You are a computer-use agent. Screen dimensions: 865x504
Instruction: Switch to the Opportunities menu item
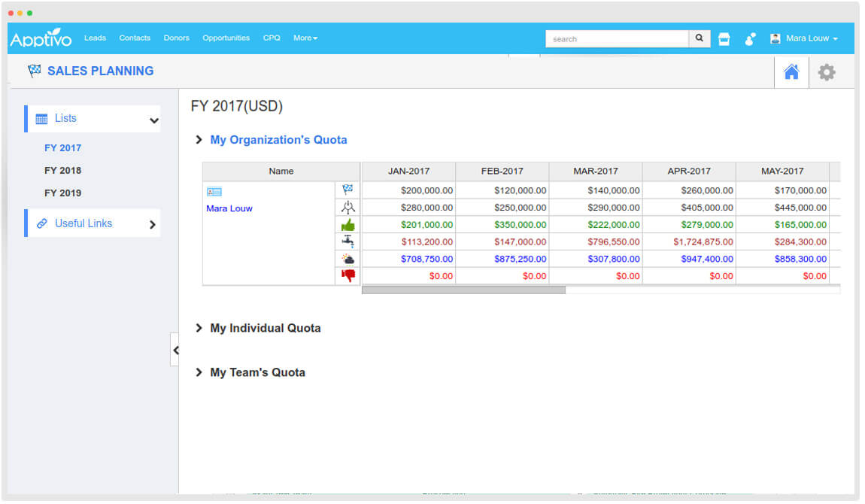(226, 38)
